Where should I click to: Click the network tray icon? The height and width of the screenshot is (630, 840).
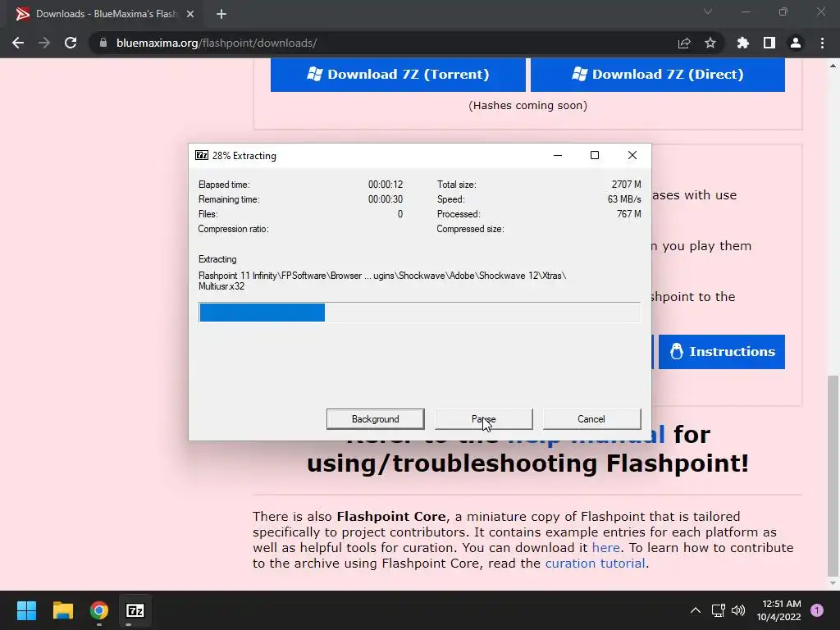point(718,610)
